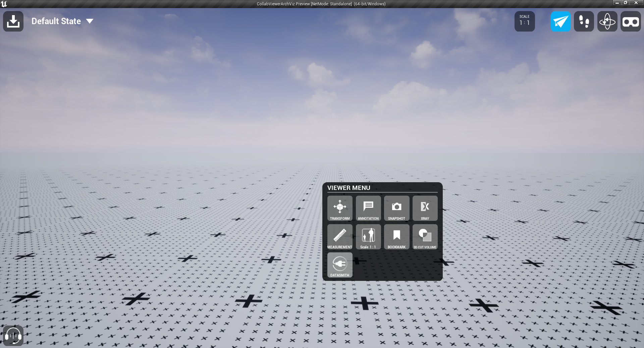Minimize the preview window

617,3
